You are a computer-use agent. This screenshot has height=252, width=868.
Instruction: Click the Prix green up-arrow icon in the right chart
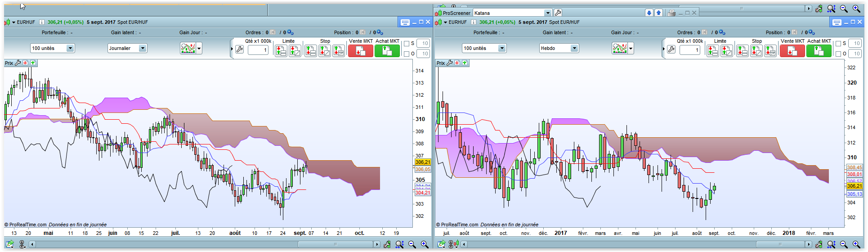pyautogui.click(x=465, y=63)
